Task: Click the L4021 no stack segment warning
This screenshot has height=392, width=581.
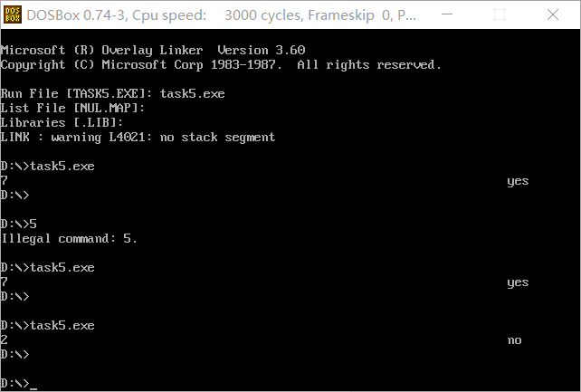Action: coord(138,138)
